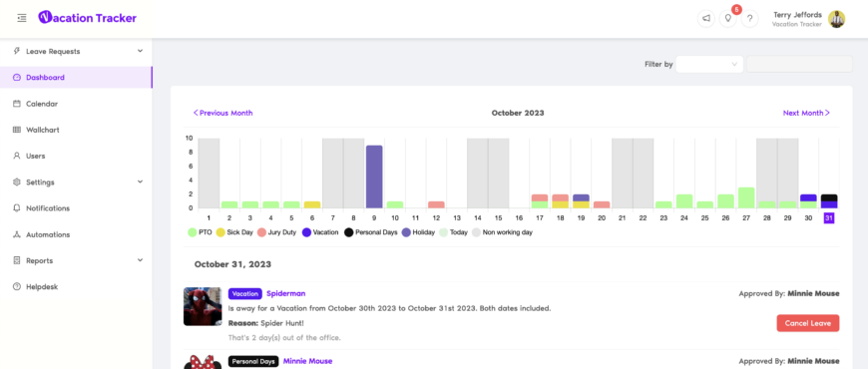This screenshot has height=369, width=868.
Task: Click the Today legend item
Action: click(453, 232)
